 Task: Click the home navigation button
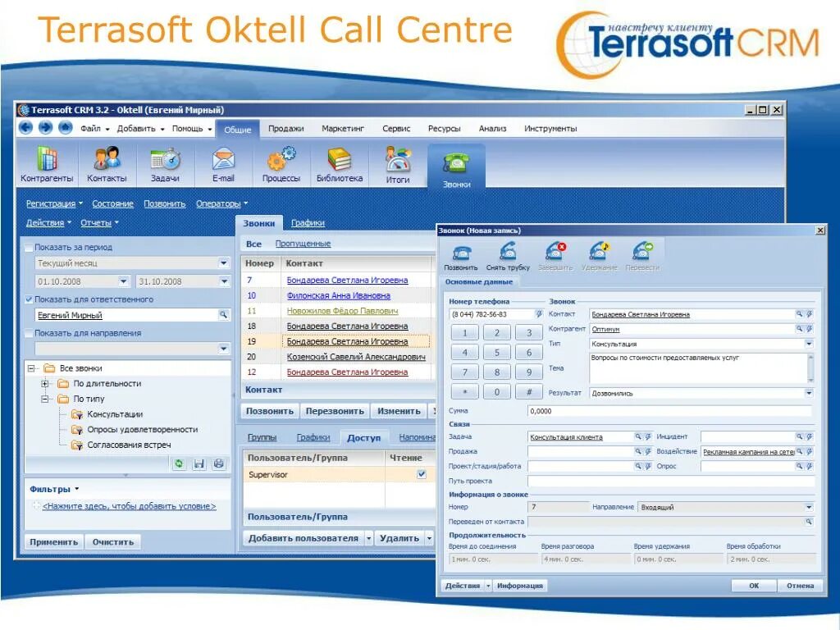[66, 128]
